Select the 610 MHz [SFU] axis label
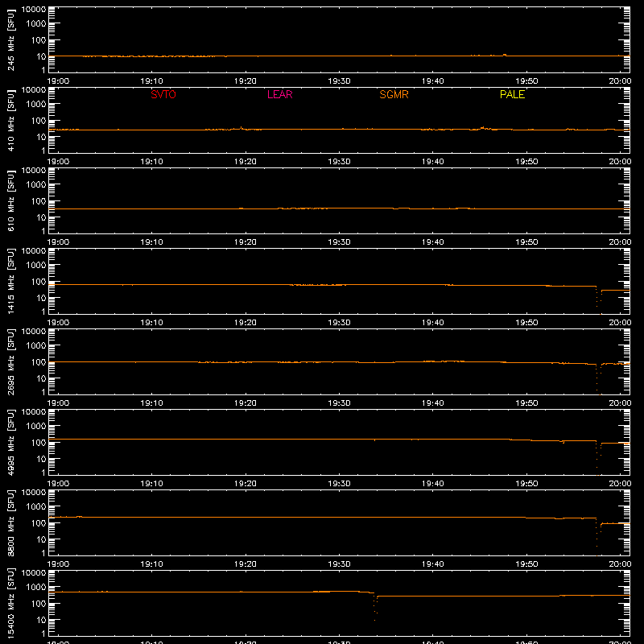The height and width of the screenshot is (644, 644). point(11,201)
